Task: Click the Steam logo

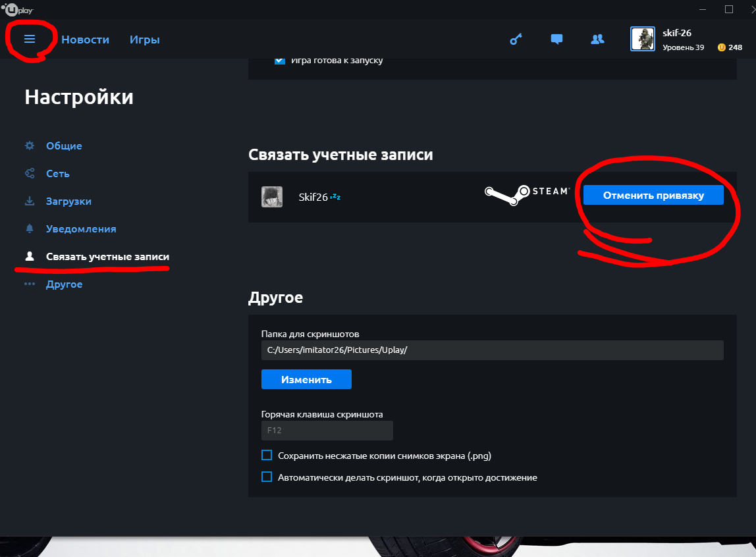Action: pyautogui.click(x=527, y=195)
